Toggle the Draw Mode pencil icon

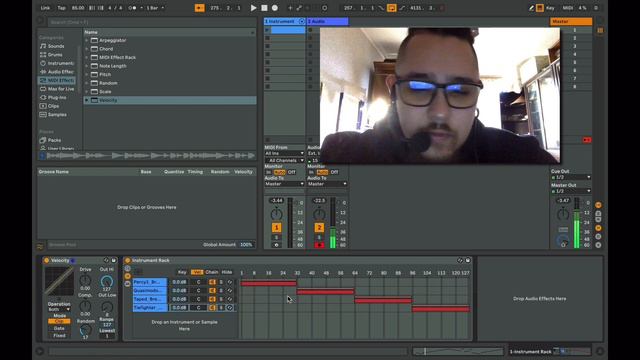[531, 8]
